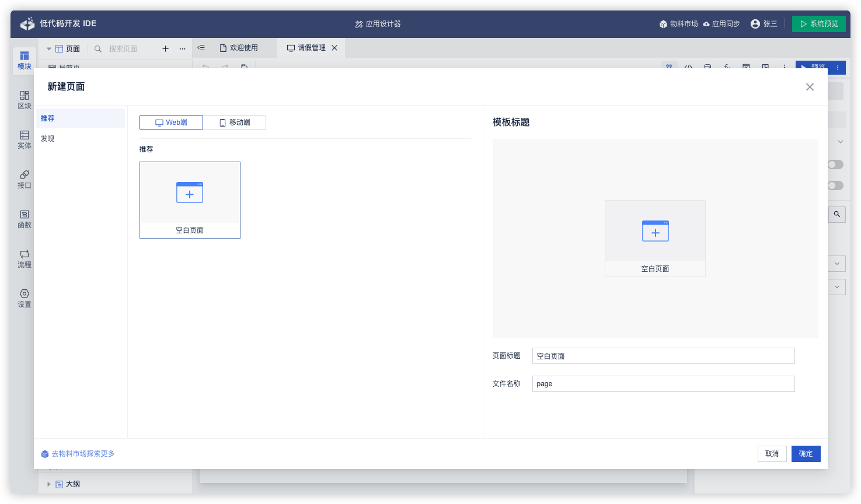861x504 pixels.
Task: Open the 模块 sidebar panel
Action: coord(24,60)
